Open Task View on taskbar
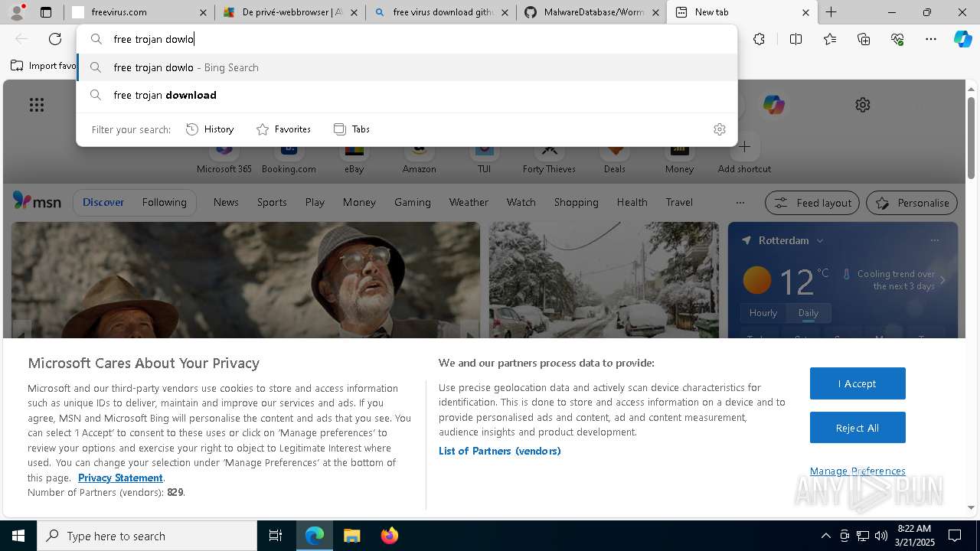 [276, 536]
